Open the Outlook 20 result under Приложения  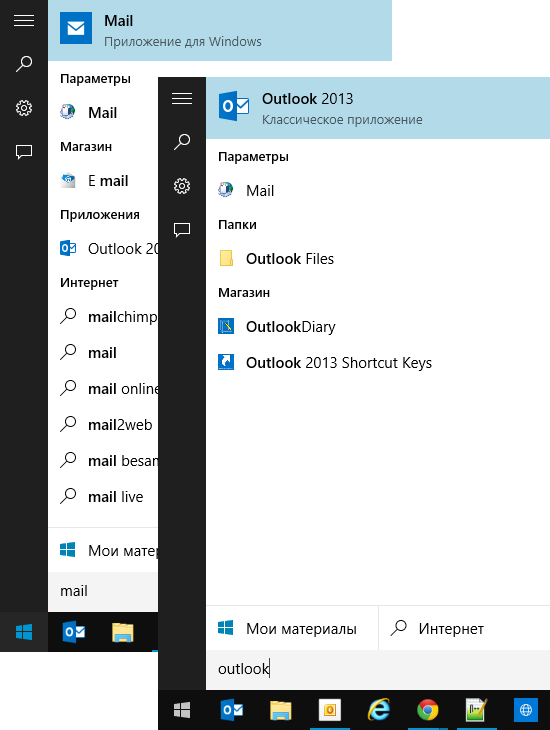pos(103,249)
